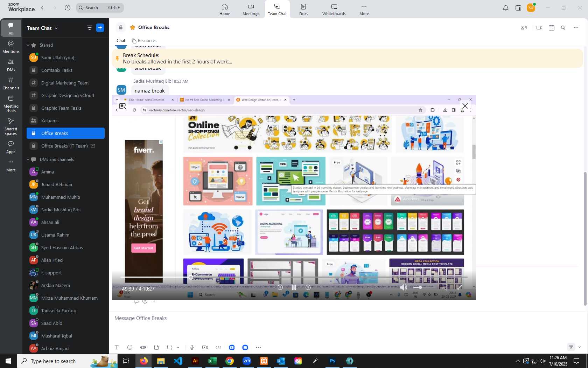Open channel calendar icon in header
The image size is (588, 368).
coord(552,28)
